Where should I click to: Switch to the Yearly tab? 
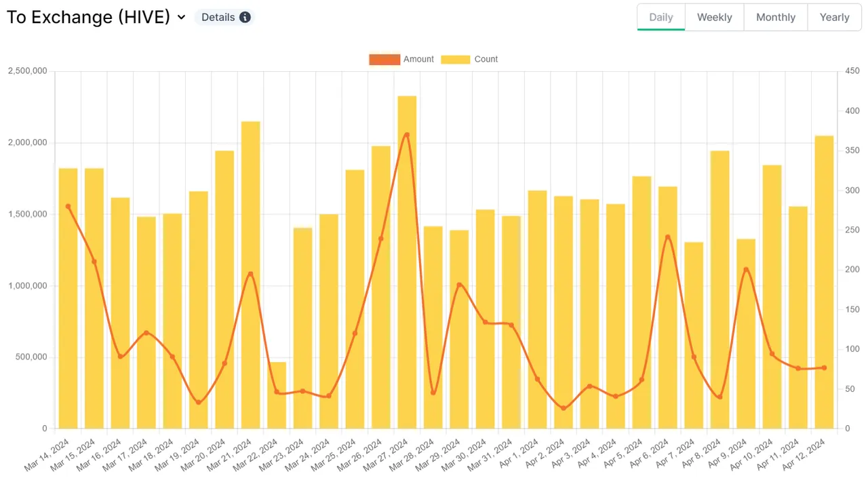coord(835,18)
